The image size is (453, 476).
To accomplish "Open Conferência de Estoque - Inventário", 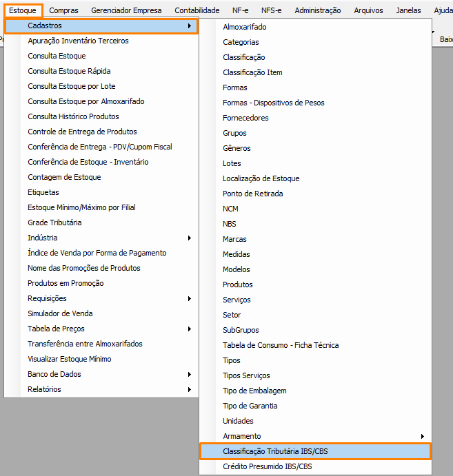I will pyautogui.click(x=101, y=162).
